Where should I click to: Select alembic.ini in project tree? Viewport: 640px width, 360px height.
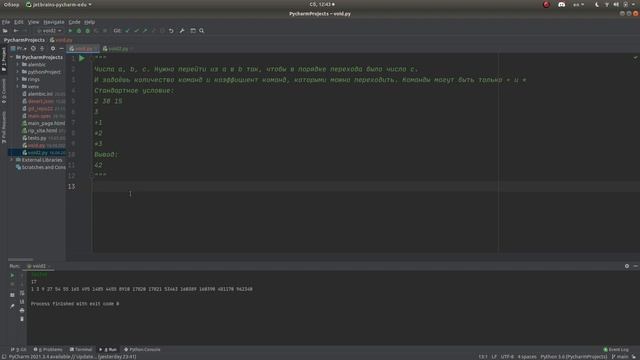tap(40, 94)
